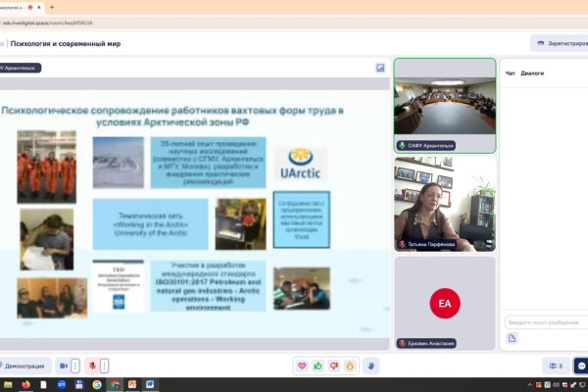Send a fire reaction
Viewport: 588px width, 392px height.
click(x=350, y=366)
